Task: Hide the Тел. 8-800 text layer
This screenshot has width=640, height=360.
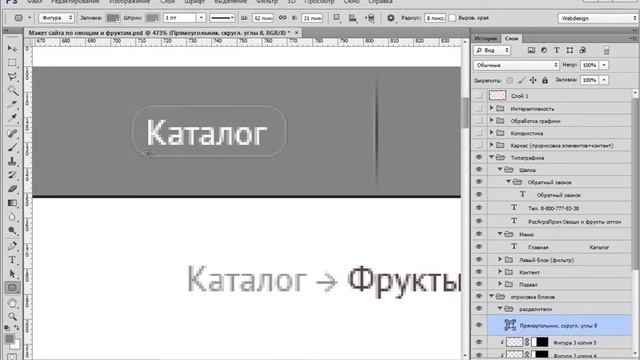Action: click(x=479, y=208)
